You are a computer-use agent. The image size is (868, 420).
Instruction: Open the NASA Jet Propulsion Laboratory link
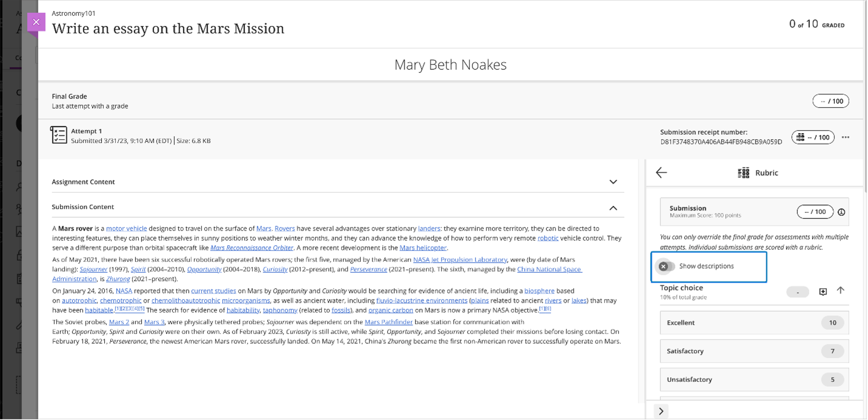[460, 260]
